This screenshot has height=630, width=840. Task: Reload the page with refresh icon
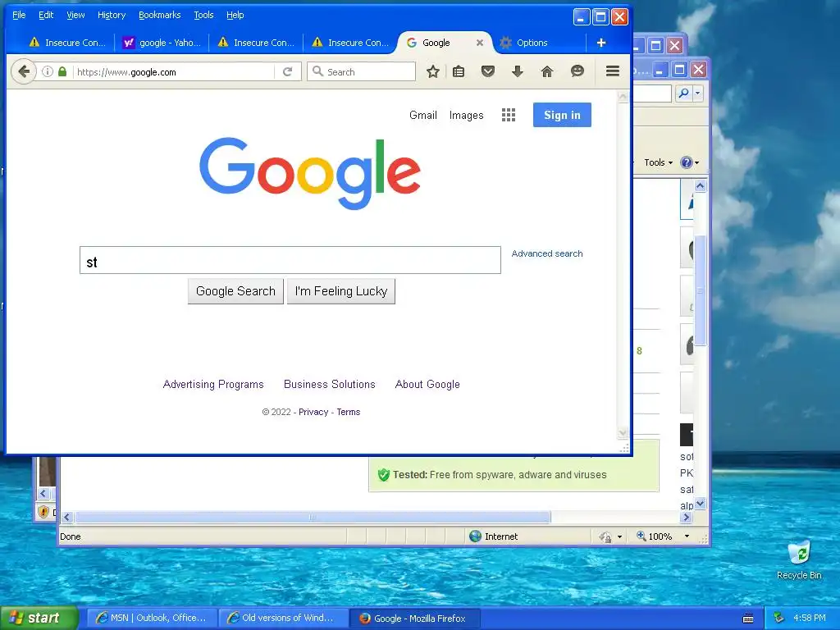pos(288,71)
